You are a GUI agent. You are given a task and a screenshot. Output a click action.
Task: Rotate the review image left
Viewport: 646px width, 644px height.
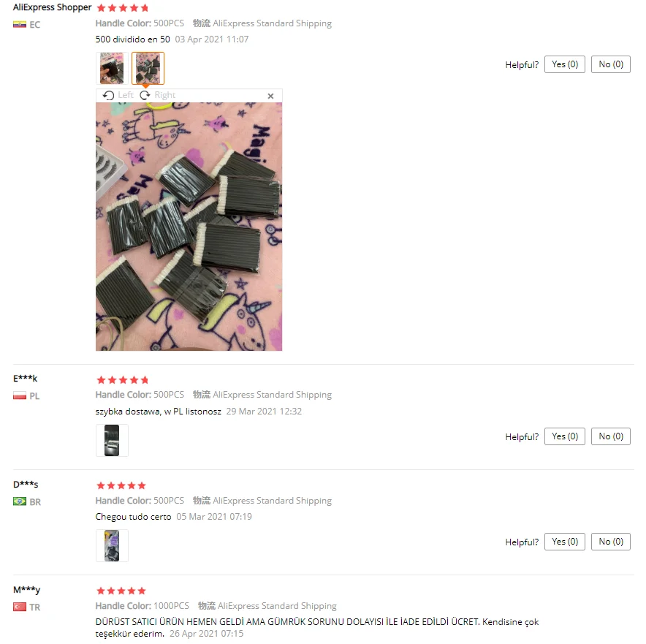pyautogui.click(x=118, y=95)
